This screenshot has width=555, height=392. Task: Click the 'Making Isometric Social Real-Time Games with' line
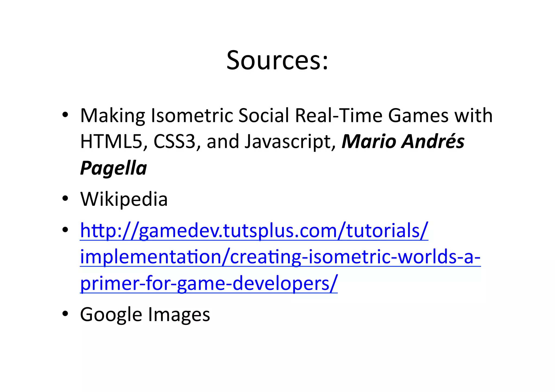286,116
